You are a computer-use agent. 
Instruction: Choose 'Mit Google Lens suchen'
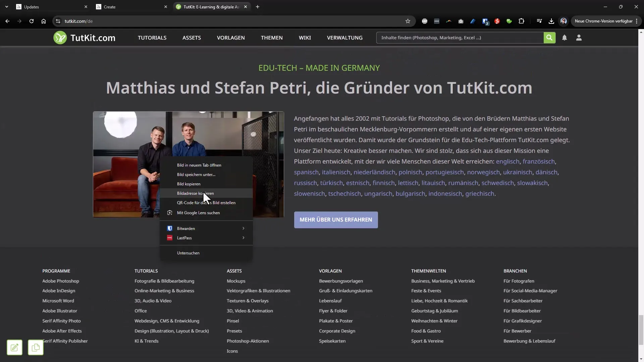(x=206, y=213)
